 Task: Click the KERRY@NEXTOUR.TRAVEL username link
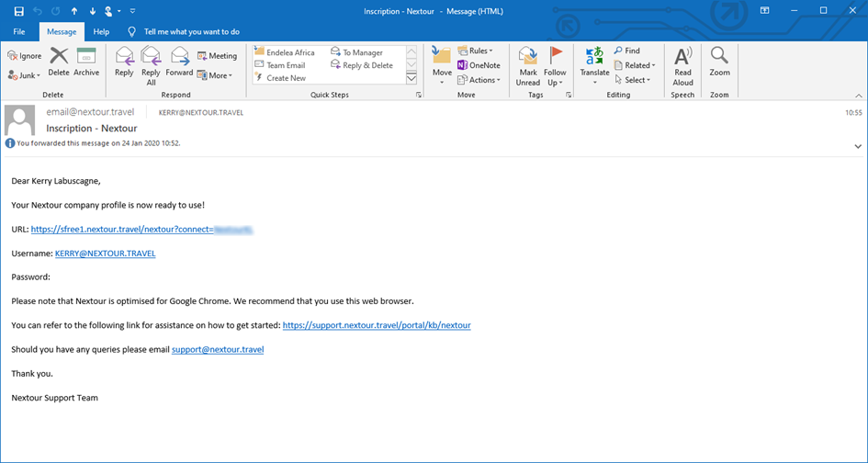[x=106, y=254]
